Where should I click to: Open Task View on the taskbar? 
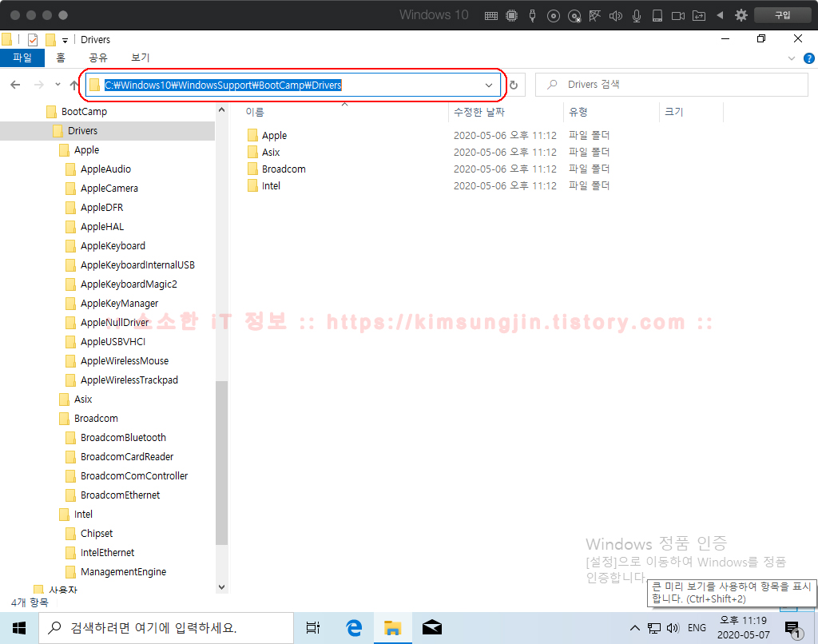click(x=313, y=628)
